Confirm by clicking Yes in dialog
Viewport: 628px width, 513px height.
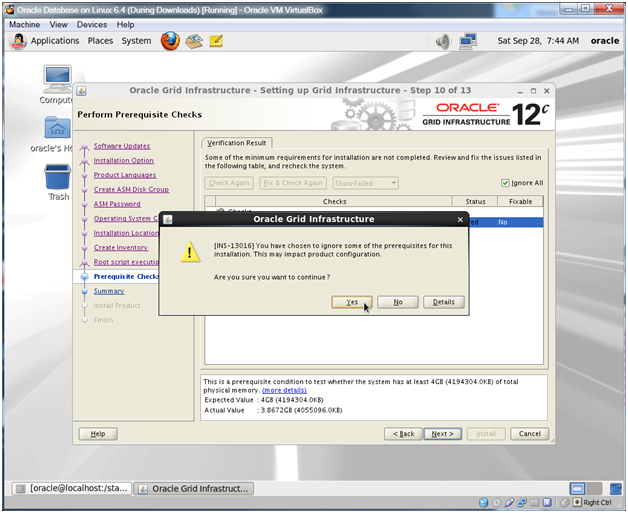click(352, 302)
